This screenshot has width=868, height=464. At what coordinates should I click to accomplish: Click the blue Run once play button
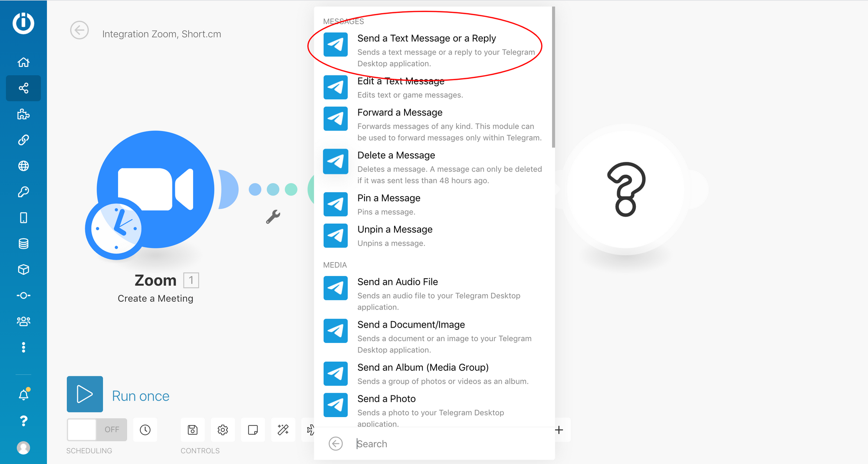coord(85,394)
